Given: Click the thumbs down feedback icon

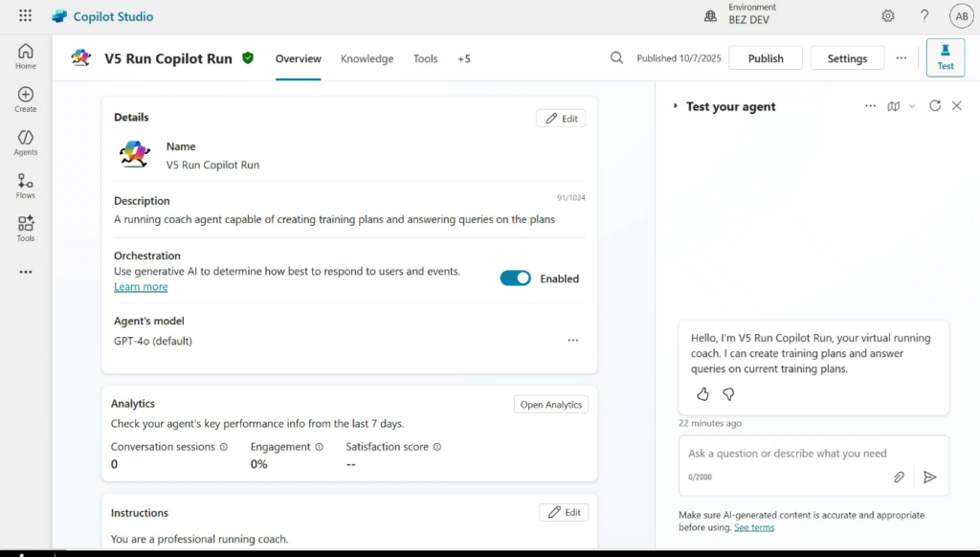Looking at the screenshot, I should (728, 394).
